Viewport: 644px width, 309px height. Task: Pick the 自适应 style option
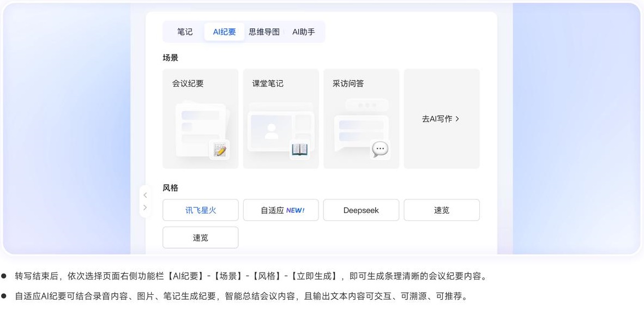[x=273, y=210]
